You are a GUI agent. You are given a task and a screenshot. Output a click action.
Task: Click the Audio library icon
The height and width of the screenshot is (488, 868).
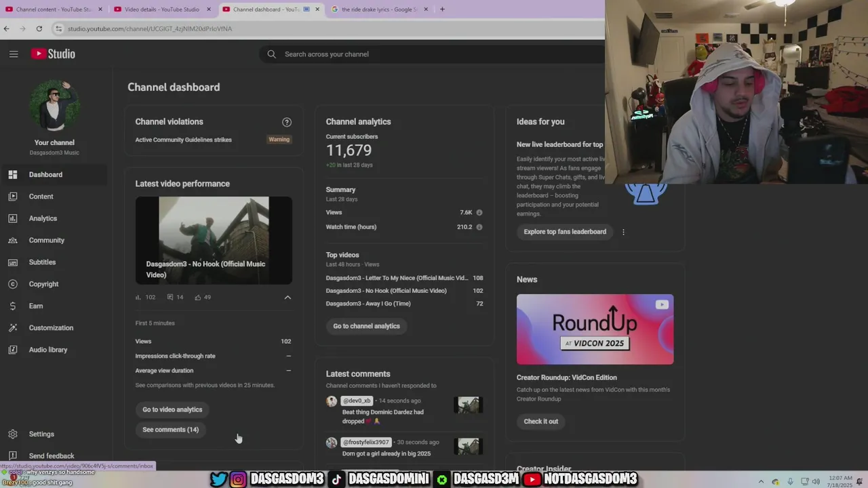pos(13,350)
